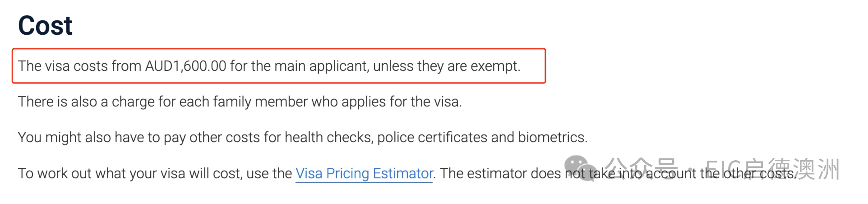
Task: Click the WeChat logo in the watermark
Action: pyautogui.click(x=579, y=168)
